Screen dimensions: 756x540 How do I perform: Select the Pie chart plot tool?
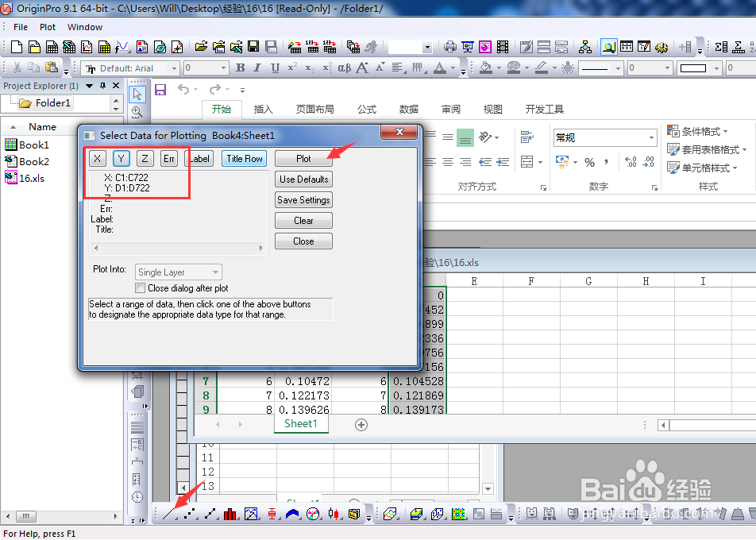click(313, 514)
